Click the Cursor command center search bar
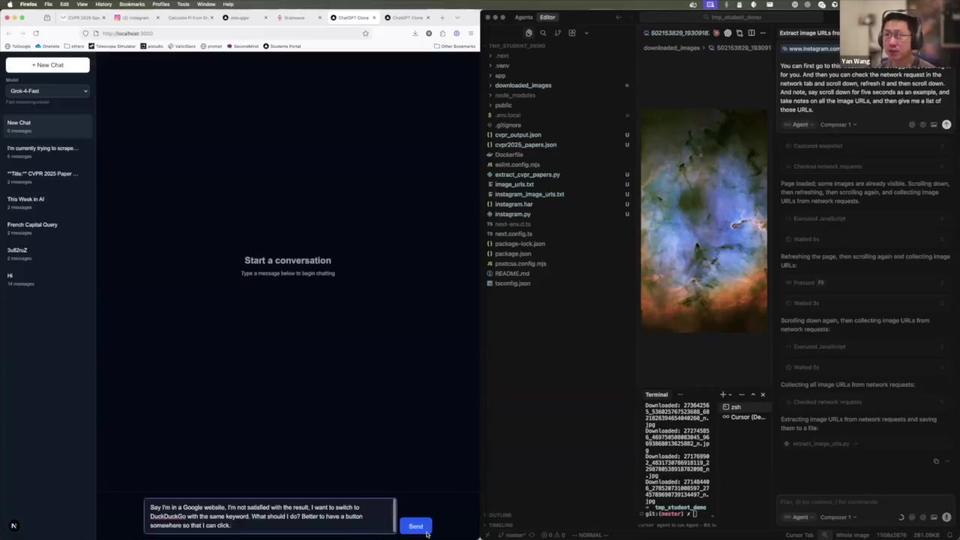Screen dimensions: 960x540 (735, 17)
